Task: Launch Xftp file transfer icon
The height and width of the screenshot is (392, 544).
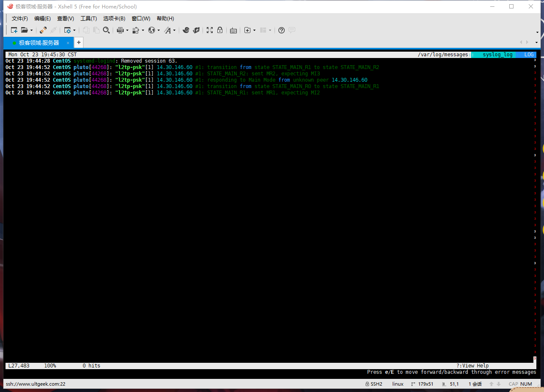Action: 186,30
